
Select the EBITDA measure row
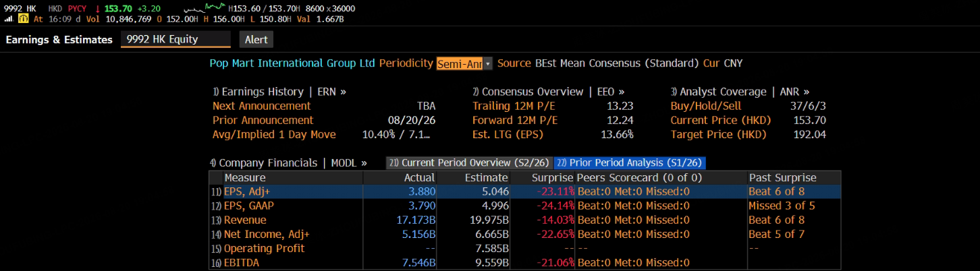(526, 263)
